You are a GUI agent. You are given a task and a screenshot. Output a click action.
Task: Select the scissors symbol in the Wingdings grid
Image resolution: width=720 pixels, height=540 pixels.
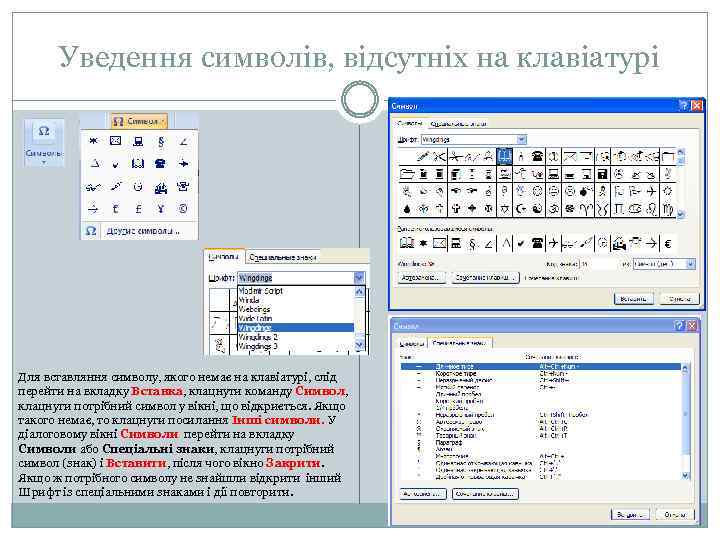(x=439, y=157)
